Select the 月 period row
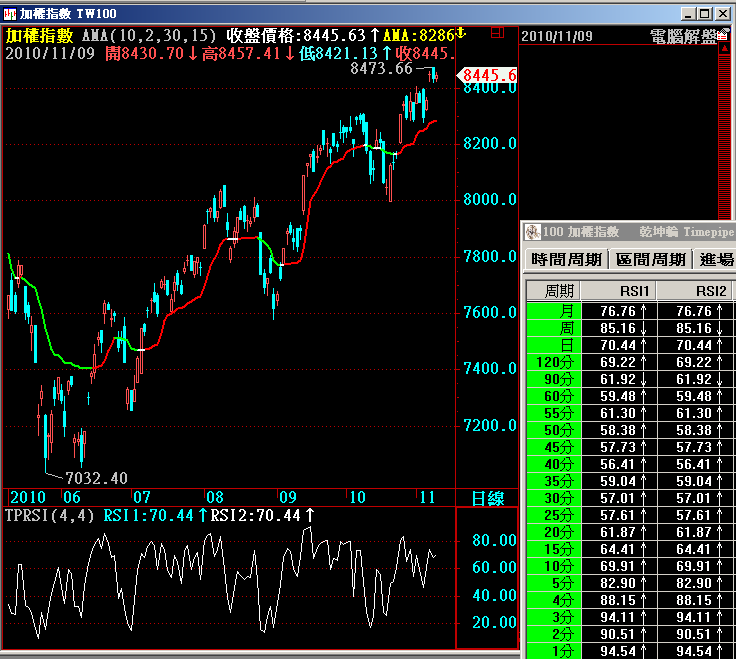 coord(553,311)
